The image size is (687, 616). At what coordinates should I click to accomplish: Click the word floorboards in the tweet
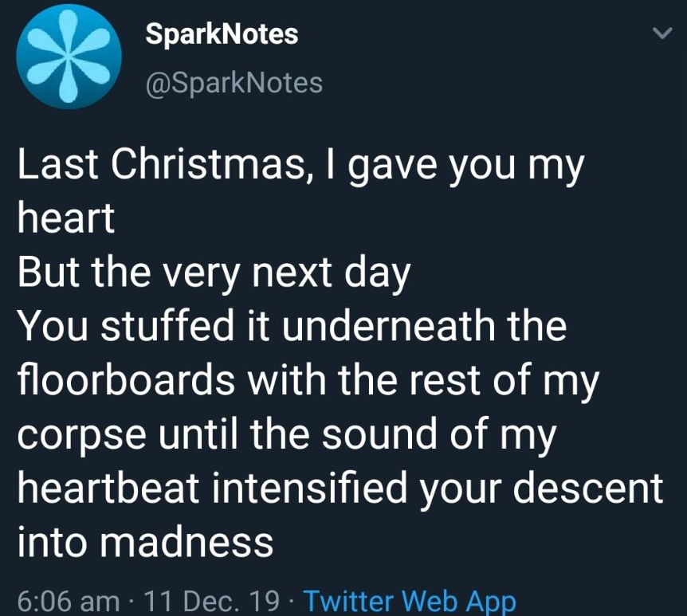point(126,379)
